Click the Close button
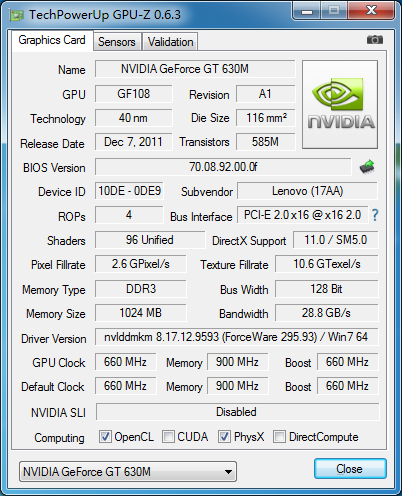 350,469
